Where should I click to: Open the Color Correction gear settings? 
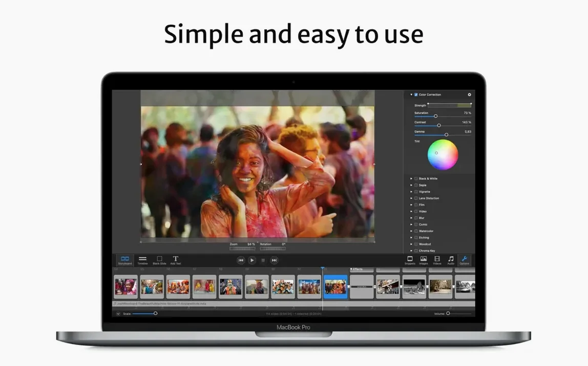(469, 95)
